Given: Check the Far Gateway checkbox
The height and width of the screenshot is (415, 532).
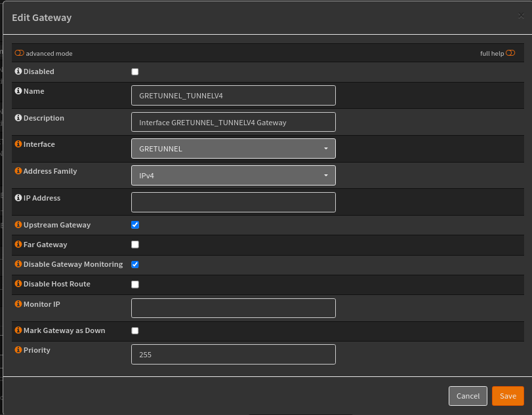Looking at the screenshot, I should click(134, 245).
